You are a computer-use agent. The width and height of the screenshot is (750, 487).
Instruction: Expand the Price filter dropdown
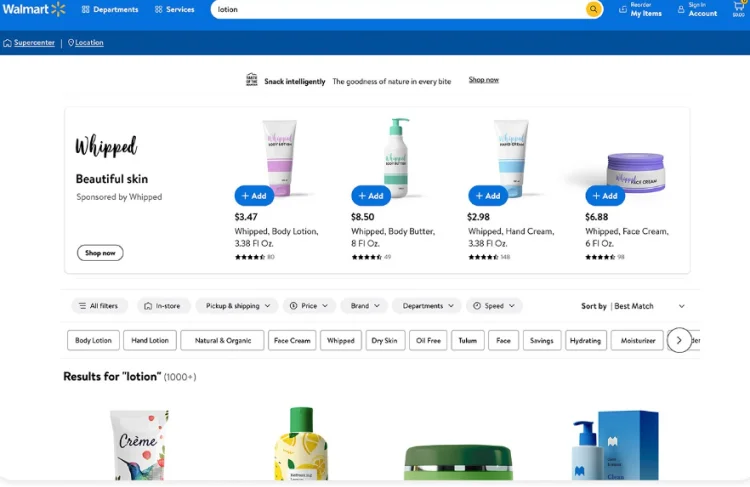[309, 306]
